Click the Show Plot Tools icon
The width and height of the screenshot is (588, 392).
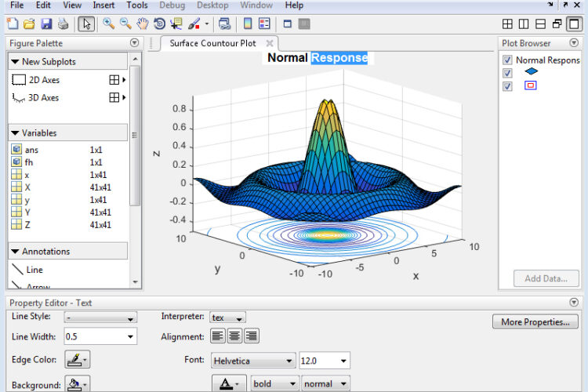coord(304,24)
